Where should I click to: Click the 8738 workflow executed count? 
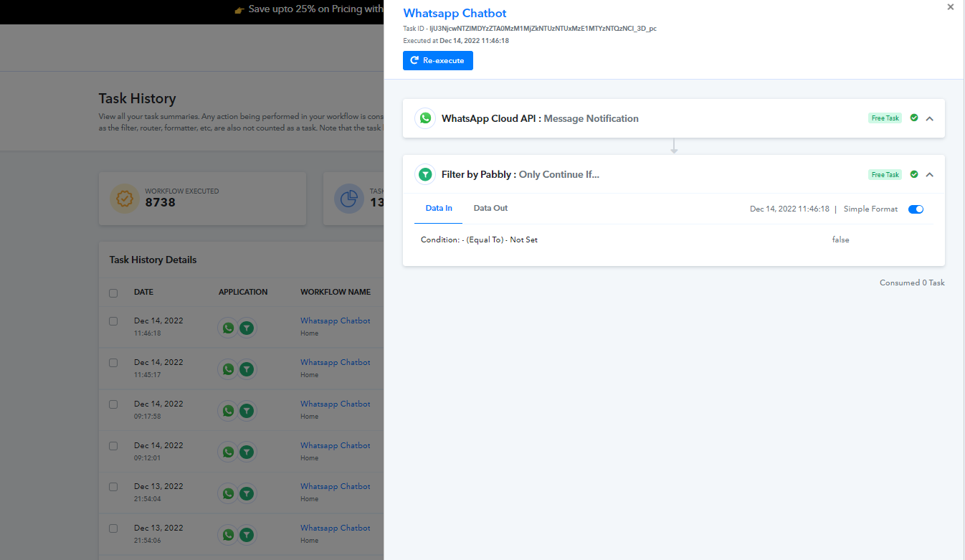(160, 203)
